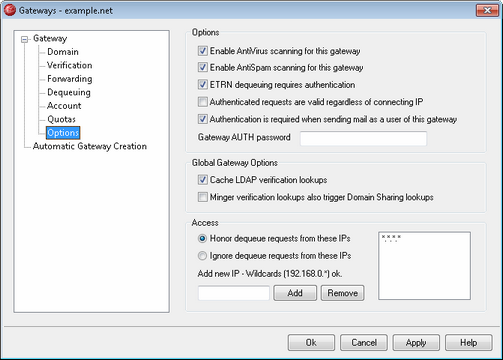The height and width of the screenshot is (360, 503).
Task: Click the Cancel button
Action: (x=364, y=343)
